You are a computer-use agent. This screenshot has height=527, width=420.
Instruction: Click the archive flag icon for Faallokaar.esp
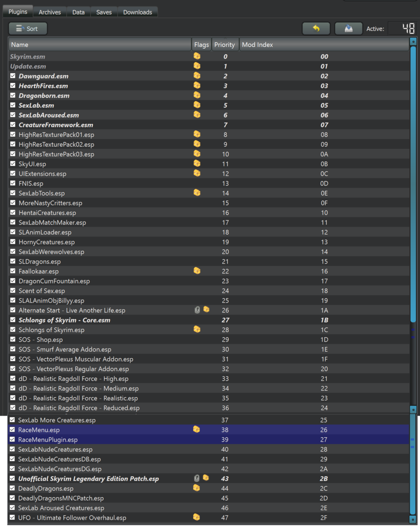tap(197, 270)
